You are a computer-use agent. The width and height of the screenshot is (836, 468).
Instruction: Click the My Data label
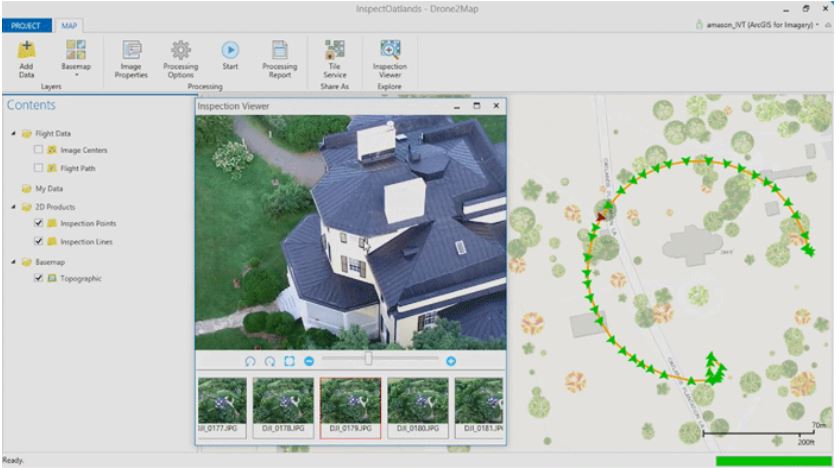coord(49,189)
